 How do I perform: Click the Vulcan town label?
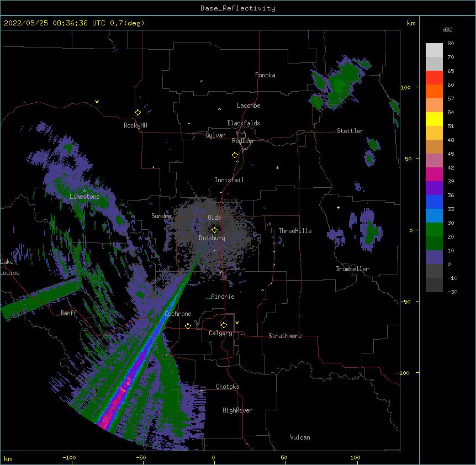click(300, 437)
